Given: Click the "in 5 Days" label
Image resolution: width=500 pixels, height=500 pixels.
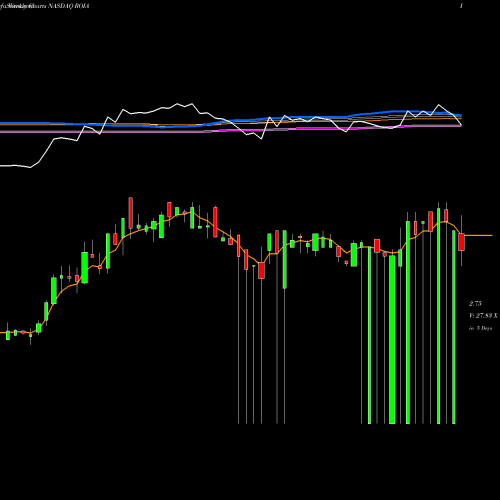Looking at the screenshot, I should click(480, 328).
